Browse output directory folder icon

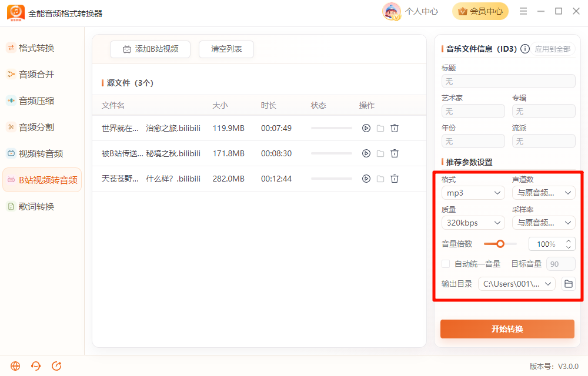(x=568, y=284)
